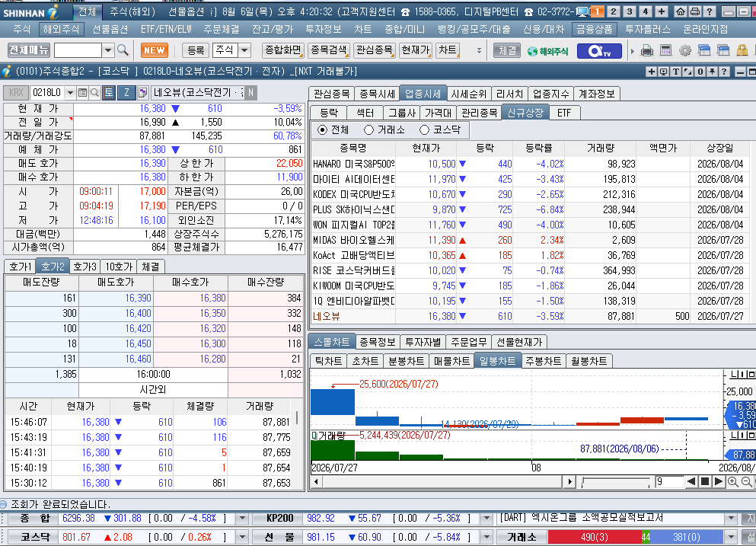Screen dimensions: 756x546
Task: Click the 등록 button
Action: tap(196, 50)
